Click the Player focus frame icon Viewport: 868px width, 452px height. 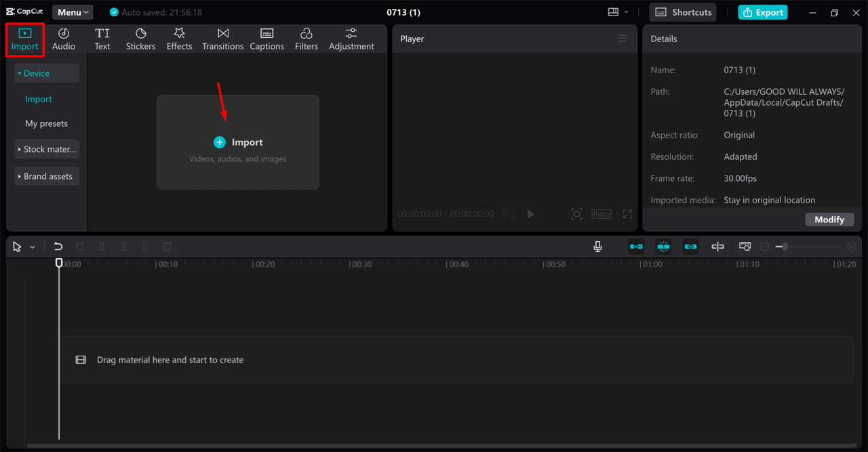point(576,214)
